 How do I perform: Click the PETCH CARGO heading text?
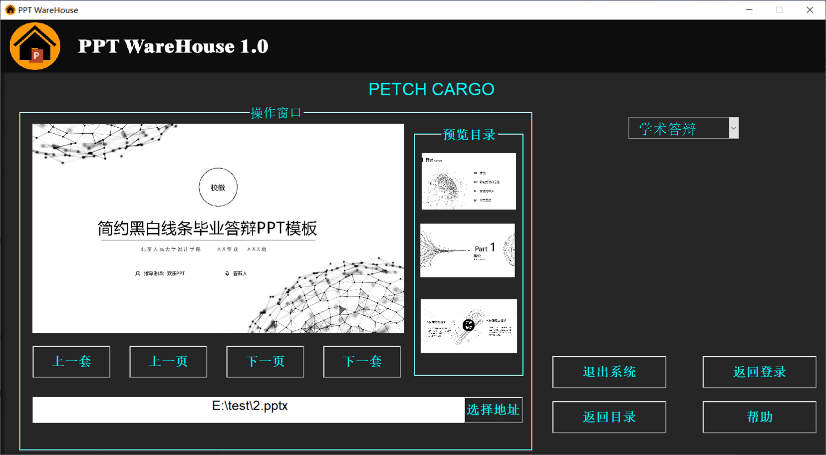point(431,89)
